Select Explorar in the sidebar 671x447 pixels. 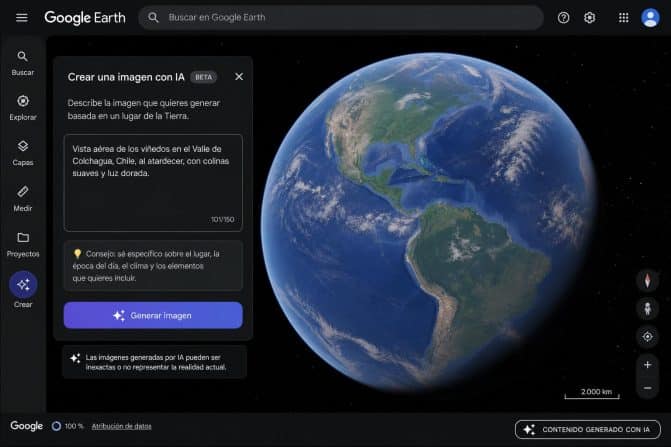23,108
